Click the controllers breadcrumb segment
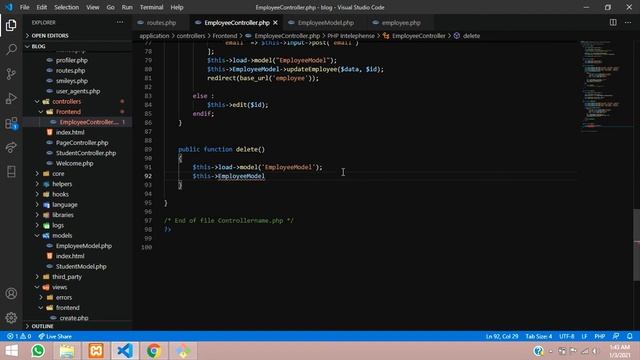Image resolution: width=640 pixels, height=360 pixels. tap(191, 36)
